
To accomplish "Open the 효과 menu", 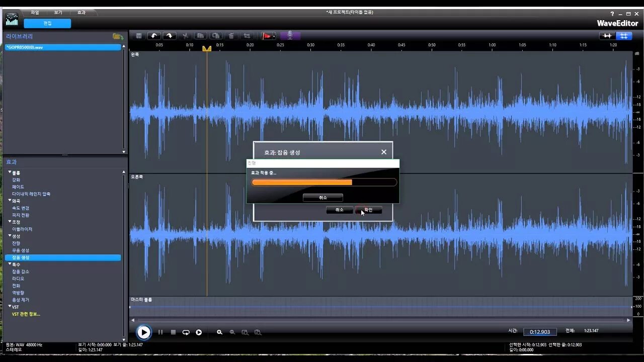I will click(81, 12).
